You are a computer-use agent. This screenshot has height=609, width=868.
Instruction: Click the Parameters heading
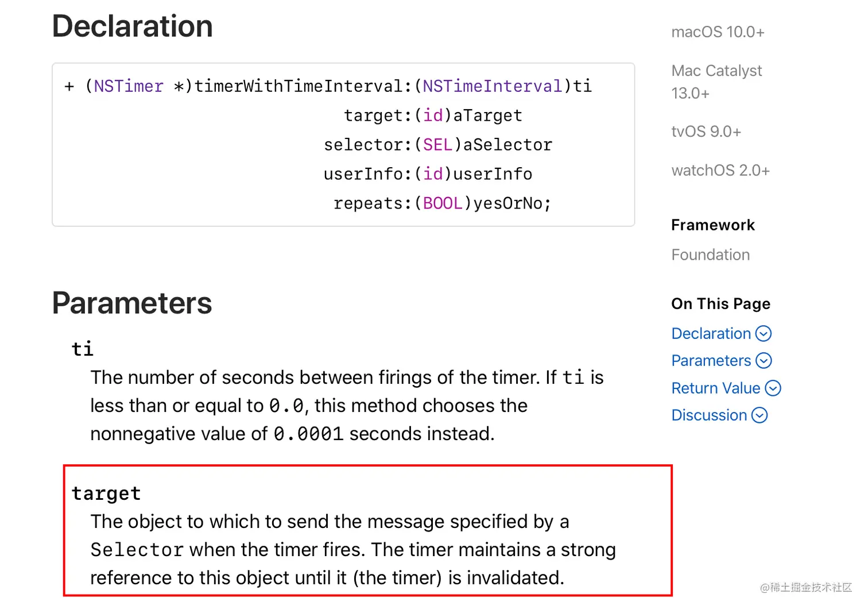click(x=132, y=303)
